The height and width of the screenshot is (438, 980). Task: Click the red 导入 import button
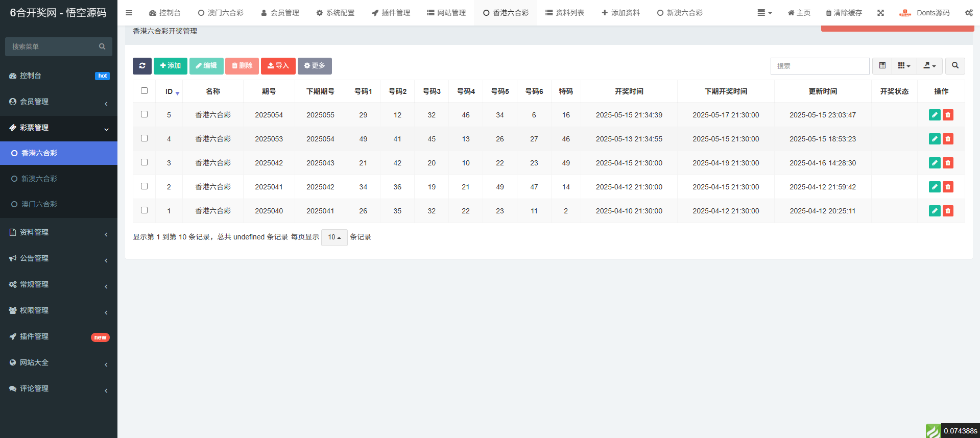pos(278,66)
